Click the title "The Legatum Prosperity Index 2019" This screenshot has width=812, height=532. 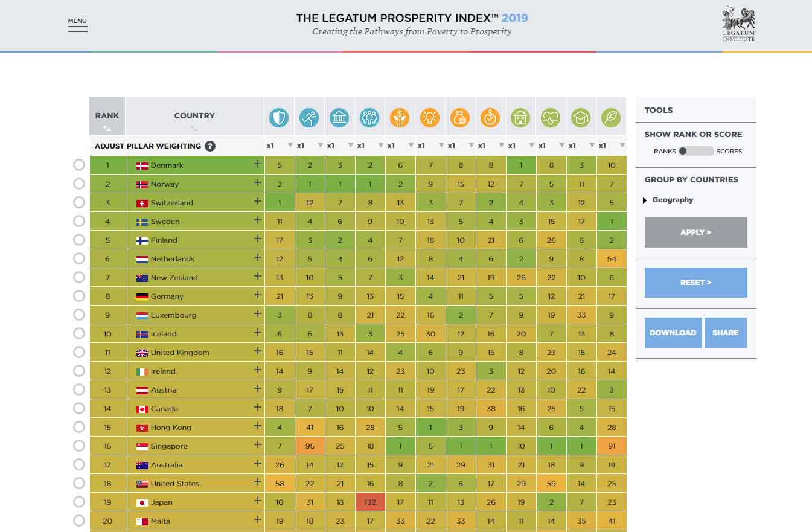[412, 18]
